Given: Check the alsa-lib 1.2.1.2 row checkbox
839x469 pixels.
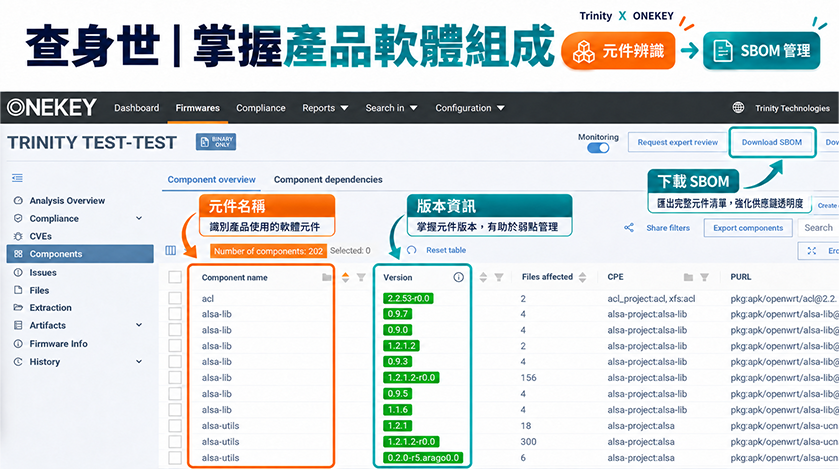Looking at the screenshot, I should (175, 346).
